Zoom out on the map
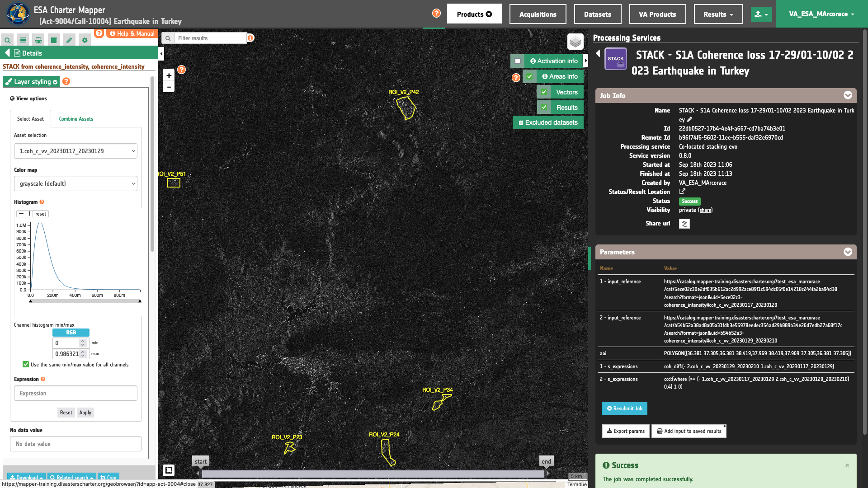This screenshot has width=868, height=488. click(169, 87)
